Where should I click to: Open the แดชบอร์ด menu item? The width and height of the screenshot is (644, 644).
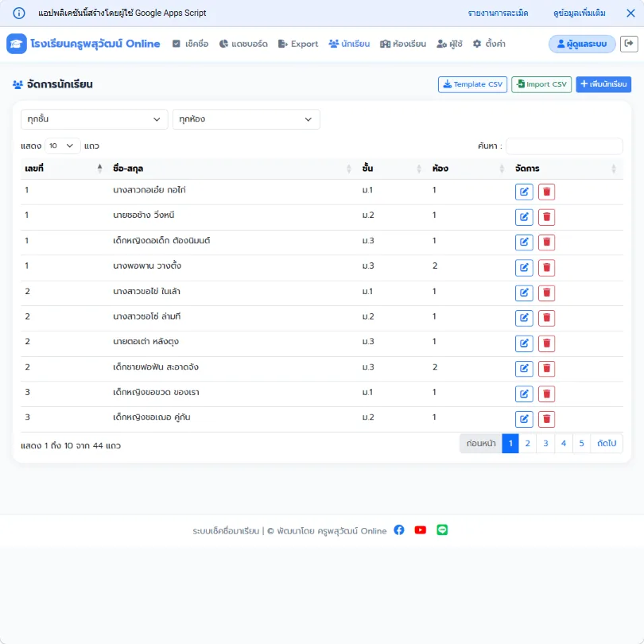tap(243, 44)
